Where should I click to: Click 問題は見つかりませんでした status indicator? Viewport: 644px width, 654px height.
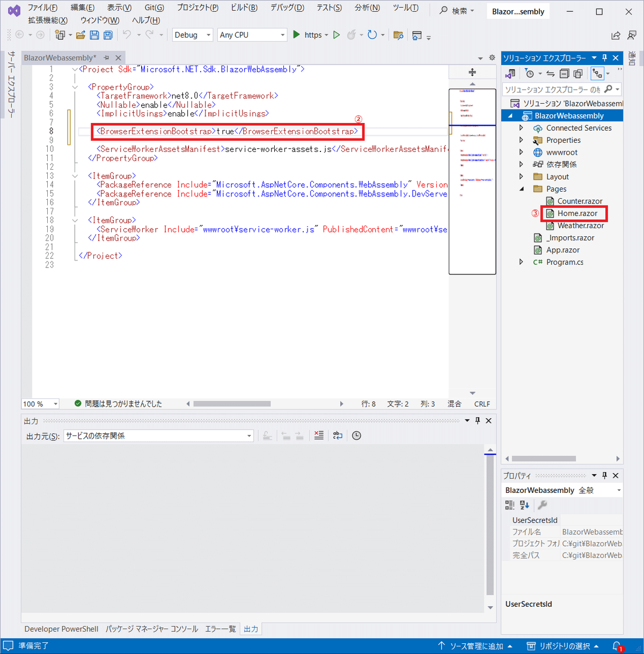click(x=118, y=404)
